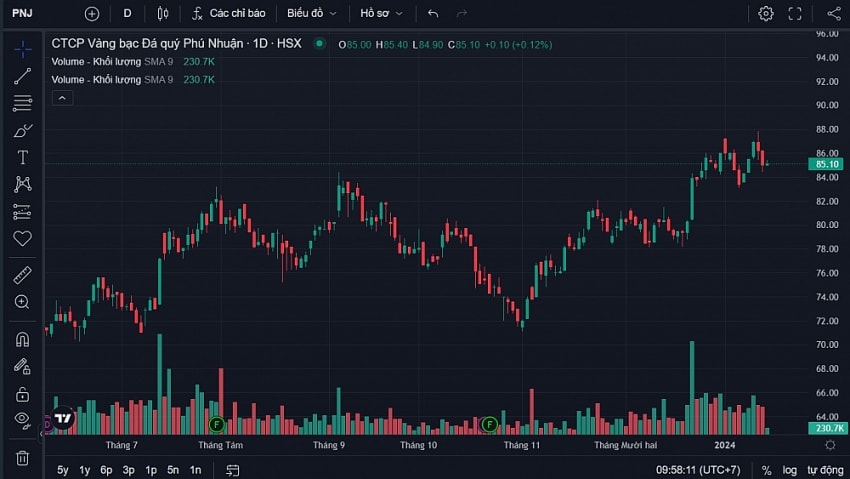This screenshot has height=479, width=850.
Task: Expand the Biểu đồ dropdown
Action: coord(312,14)
